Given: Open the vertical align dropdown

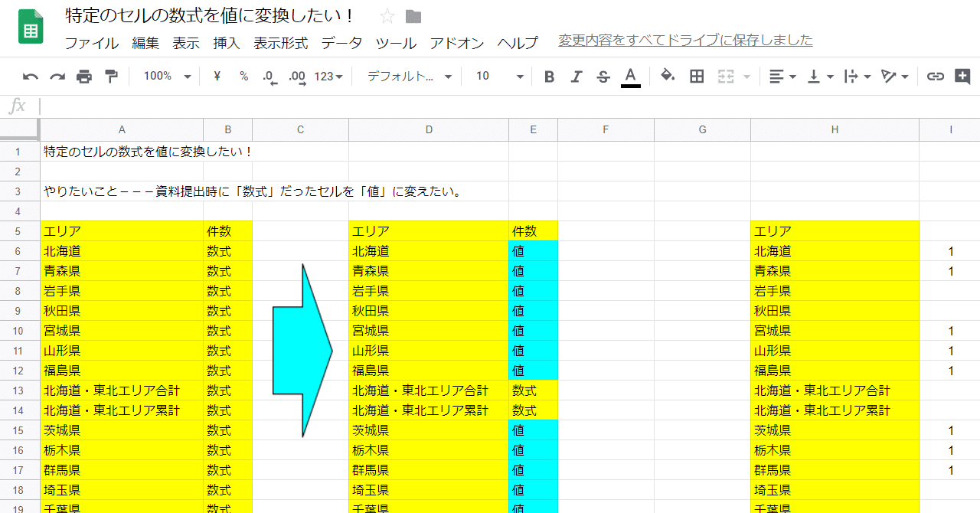Looking at the screenshot, I should [x=821, y=76].
